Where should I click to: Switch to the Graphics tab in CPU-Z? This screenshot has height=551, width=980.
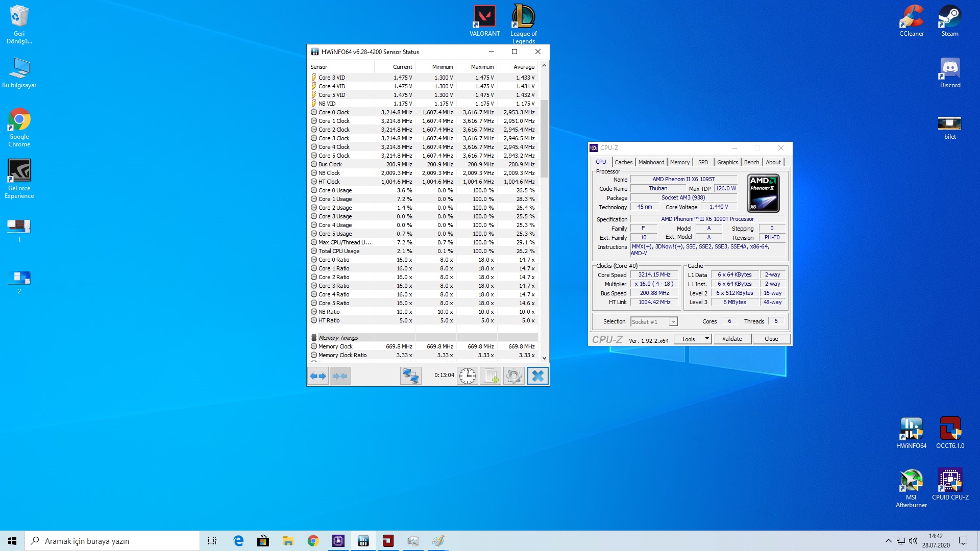pyautogui.click(x=727, y=162)
